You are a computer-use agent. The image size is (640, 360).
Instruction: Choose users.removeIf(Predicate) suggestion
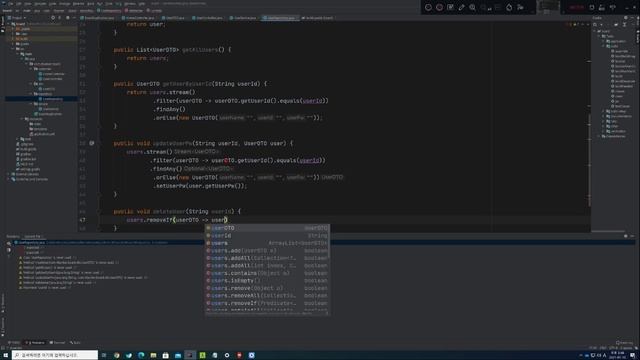pyautogui.click(x=267, y=303)
